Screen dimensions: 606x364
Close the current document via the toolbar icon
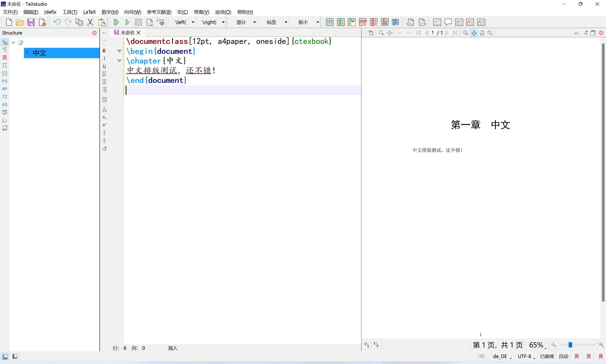tap(42, 22)
